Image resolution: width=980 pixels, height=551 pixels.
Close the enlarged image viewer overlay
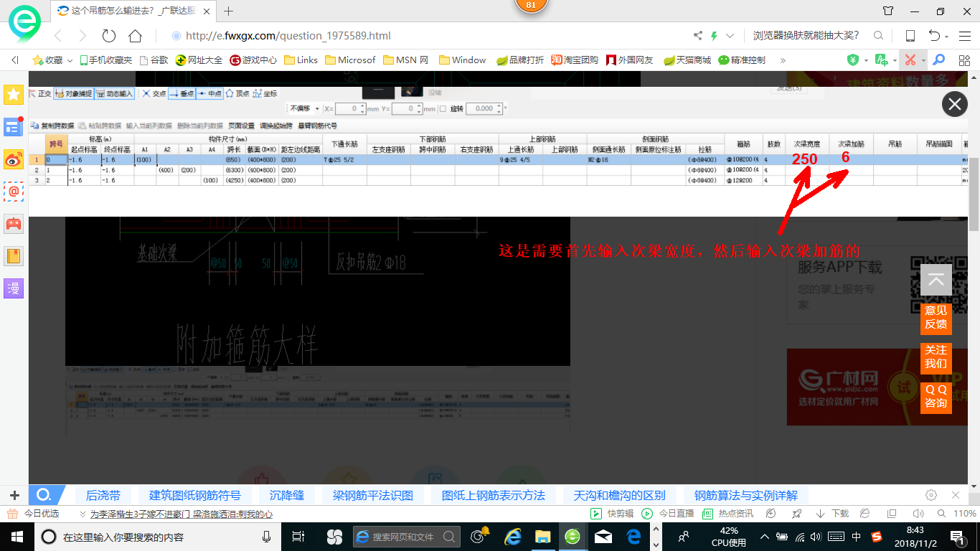point(954,105)
